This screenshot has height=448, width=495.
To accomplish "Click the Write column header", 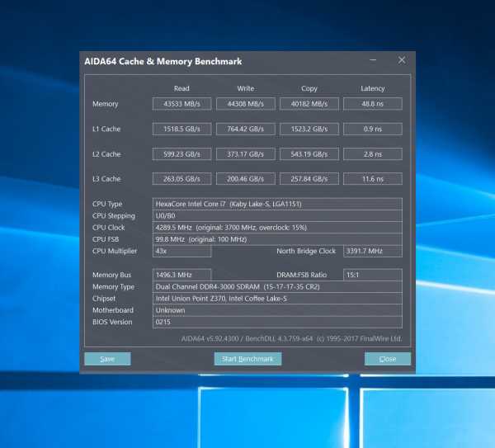I will click(246, 88).
